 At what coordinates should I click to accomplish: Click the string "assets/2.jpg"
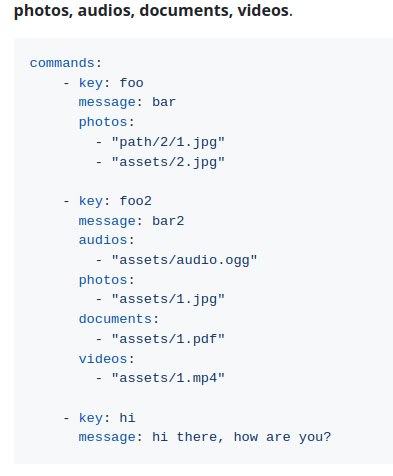168,162
